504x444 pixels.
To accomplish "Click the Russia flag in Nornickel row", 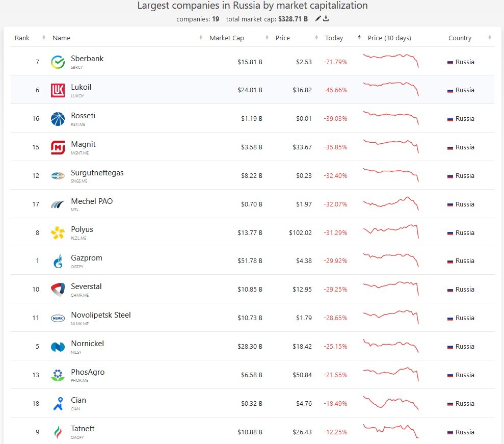I will tap(450, 347).
